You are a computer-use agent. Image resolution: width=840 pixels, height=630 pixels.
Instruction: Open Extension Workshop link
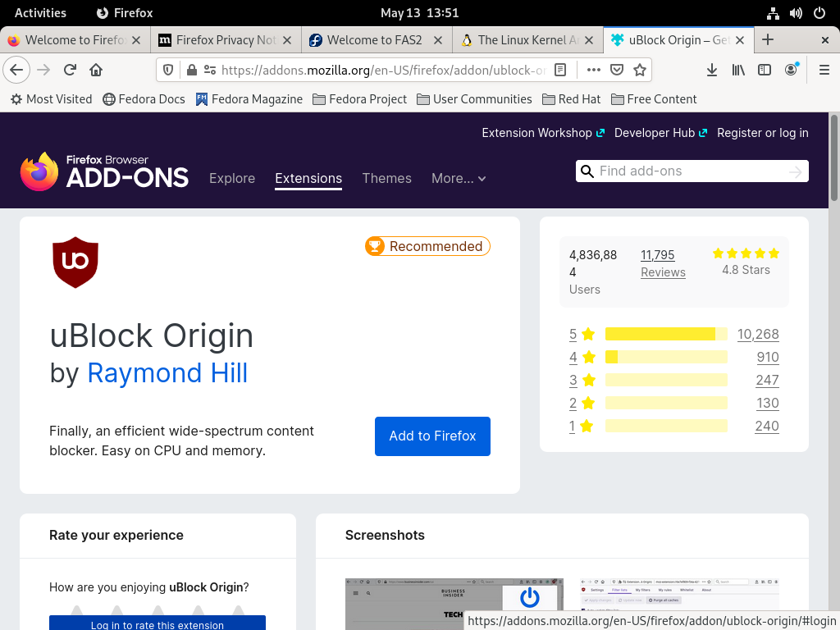pyautogui.click(x=543, y=133)
